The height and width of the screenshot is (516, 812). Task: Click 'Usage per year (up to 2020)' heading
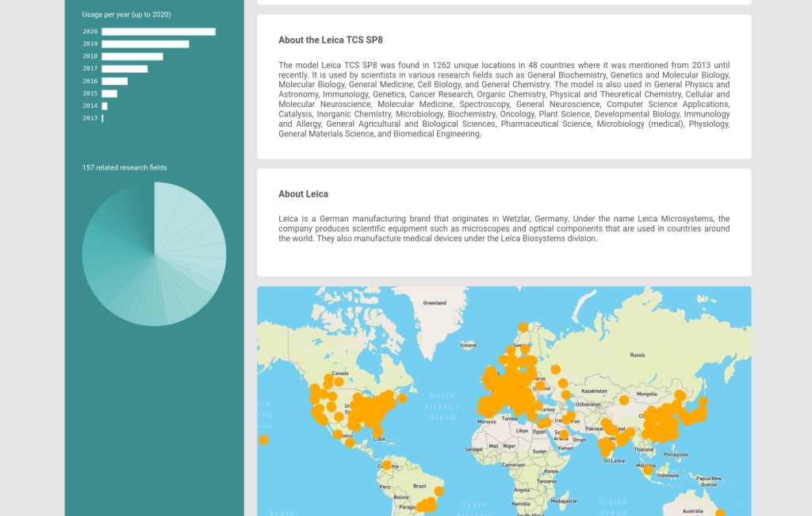click(x=126, y=14)
